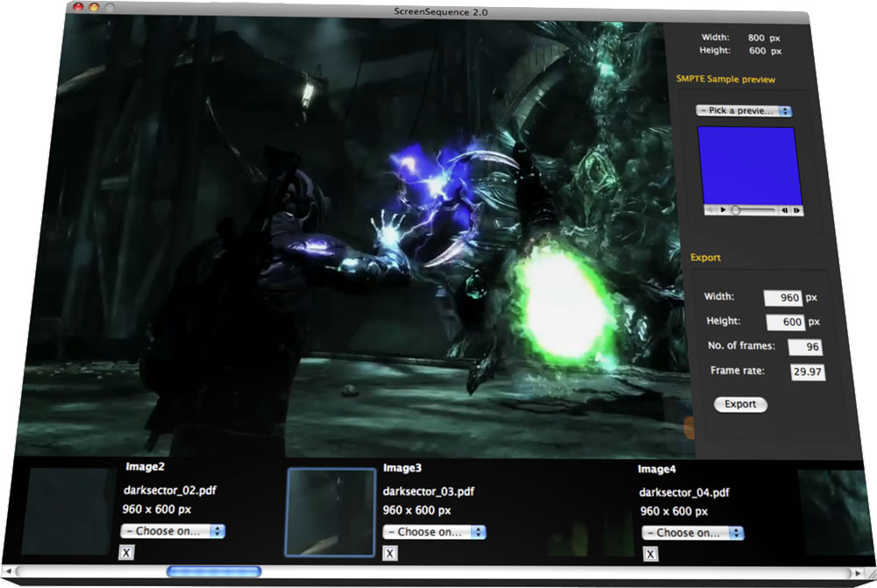Viewport: 877px width, 588px height.
Task: Click the yellow 'Export' section heading
Action: tap(705, 258)
